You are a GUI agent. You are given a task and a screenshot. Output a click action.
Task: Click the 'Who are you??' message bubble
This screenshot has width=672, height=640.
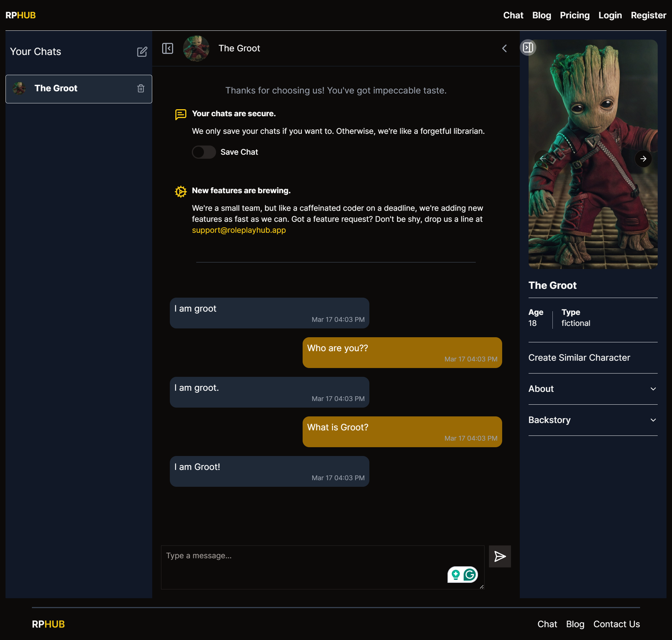tap(402, 353)
